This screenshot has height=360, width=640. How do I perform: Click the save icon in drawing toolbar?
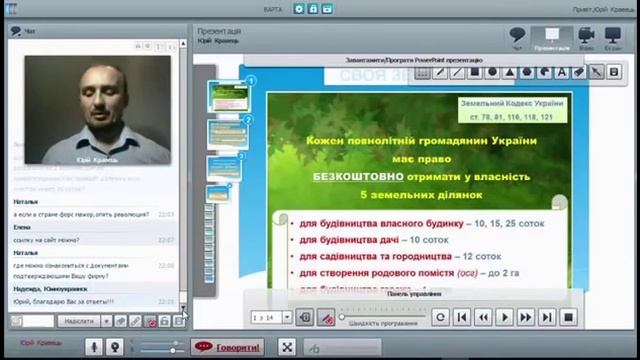click(614, 73)
